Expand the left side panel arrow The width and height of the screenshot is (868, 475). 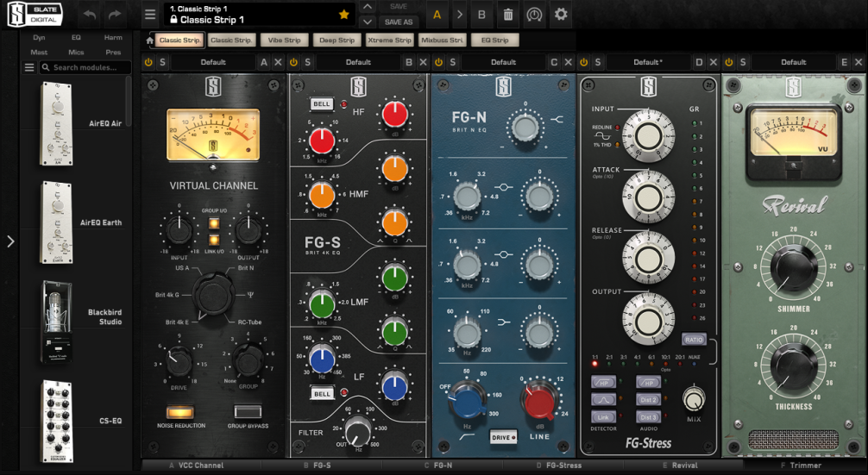[10, 241]
